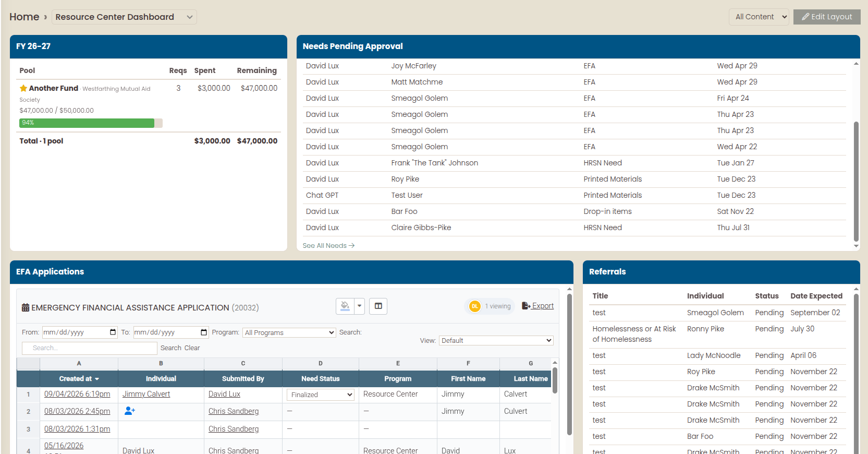The height and width of the screenshot is (454, 868).
Task: Open the All Programs program filter
Action: click(289, 332)
